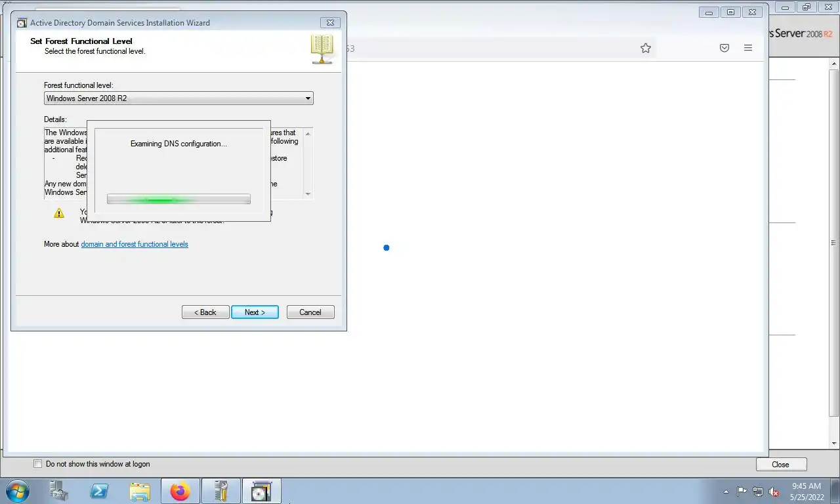This screenshot has height=504, width=840.
Task: Switch to the AD DS wizard taskbar icon
Action: [261, 491]
